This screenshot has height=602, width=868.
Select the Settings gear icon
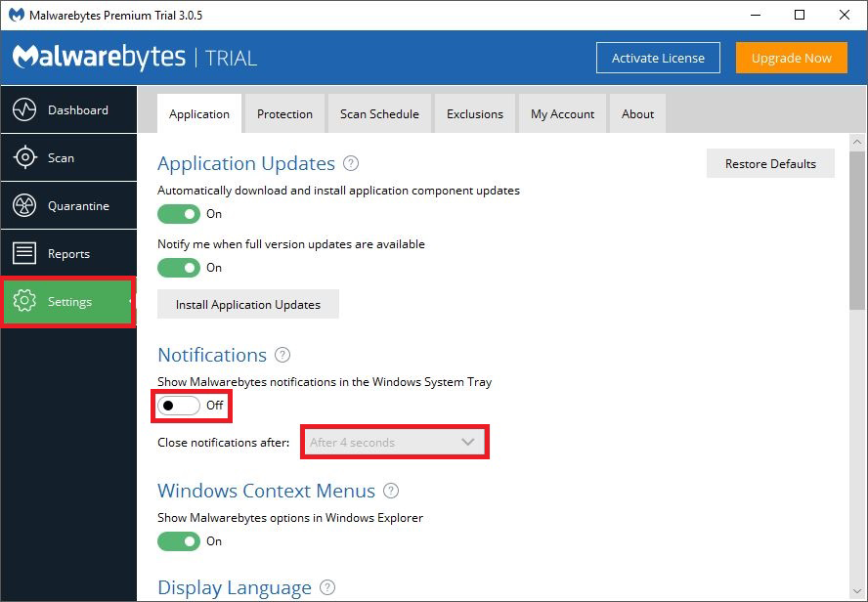(x=24, y=302)
